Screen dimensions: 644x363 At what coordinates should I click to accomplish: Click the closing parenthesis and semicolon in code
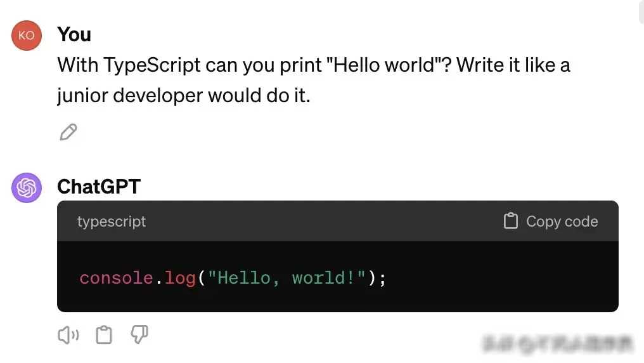(377, 279)
